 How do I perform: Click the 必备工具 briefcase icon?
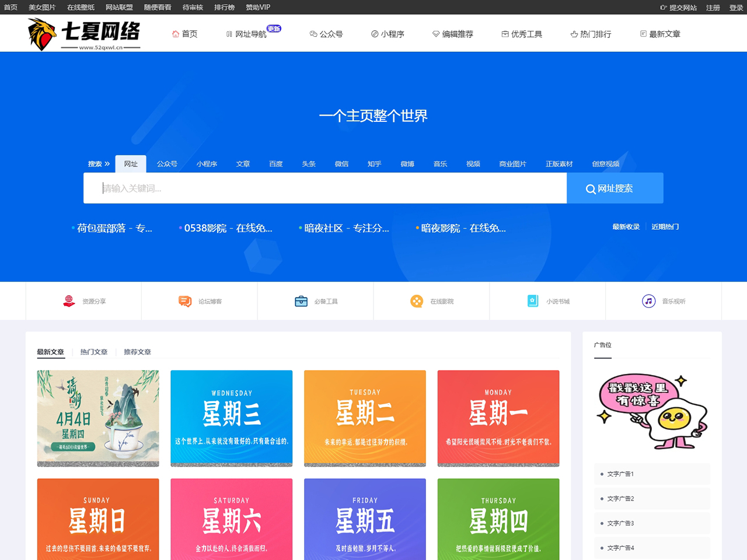tap(301, 301)
